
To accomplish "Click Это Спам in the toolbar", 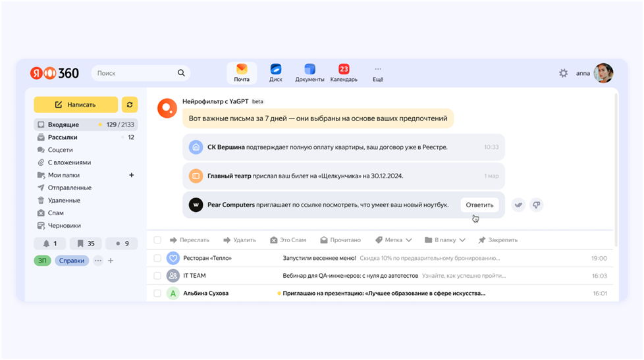I will [x=288, y=240].
